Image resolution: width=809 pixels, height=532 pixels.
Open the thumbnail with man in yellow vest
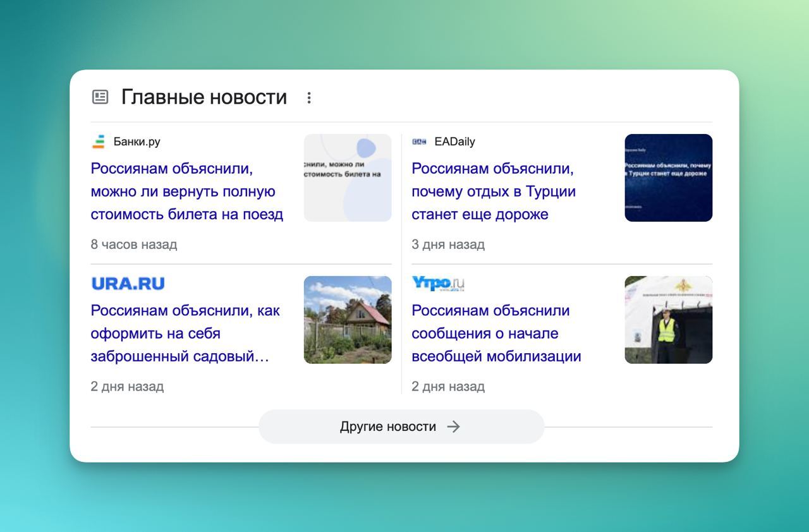[x=669, y=320]
